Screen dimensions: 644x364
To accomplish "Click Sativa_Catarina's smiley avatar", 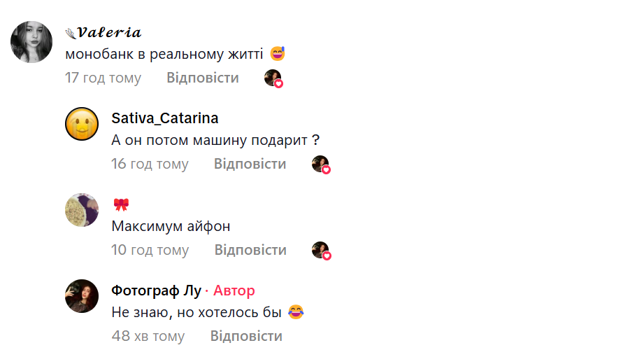I will 82,125.
